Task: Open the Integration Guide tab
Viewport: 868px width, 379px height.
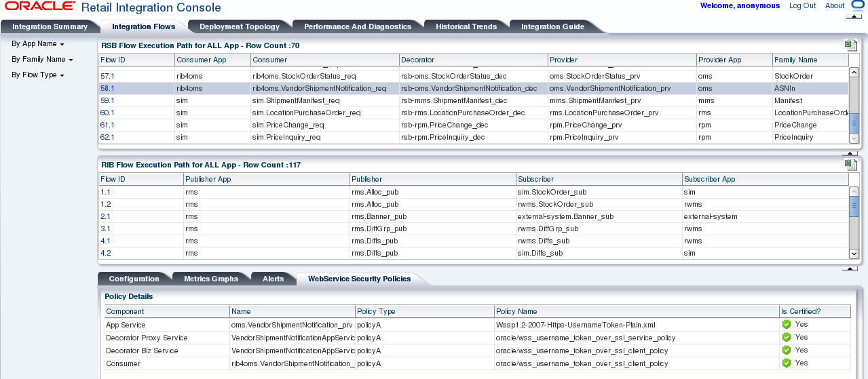Action: coord(552,26)
